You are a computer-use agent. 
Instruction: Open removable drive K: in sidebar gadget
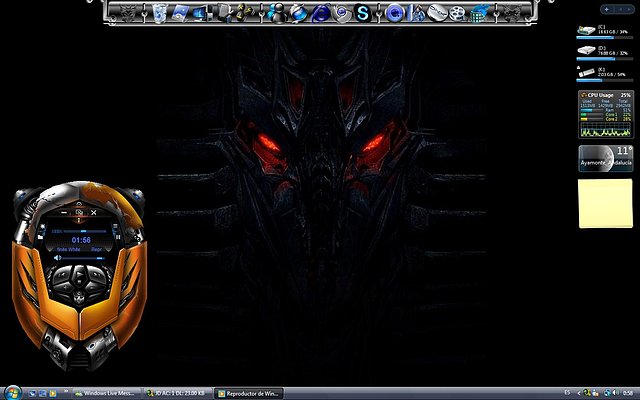(x=605, y=75)
